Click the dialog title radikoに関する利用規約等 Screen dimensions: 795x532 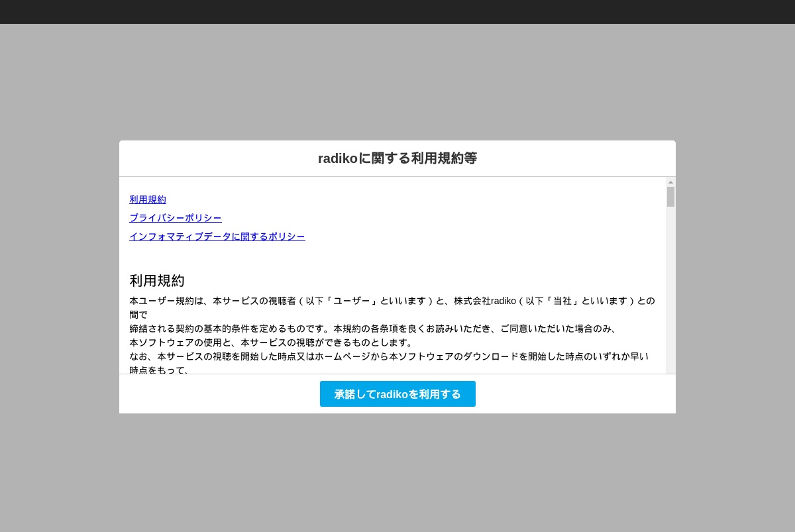point(397,158)
